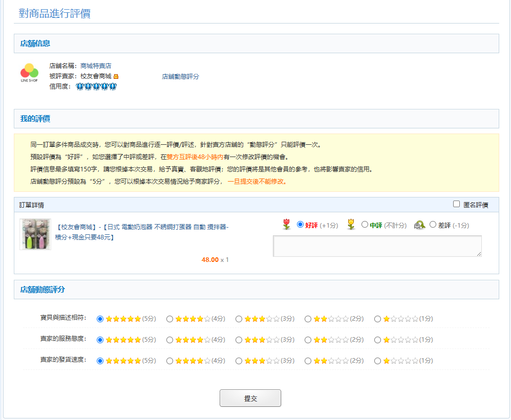Click the credit rating balloon icons
Screen dimensions: 511x420
(96, 86)
